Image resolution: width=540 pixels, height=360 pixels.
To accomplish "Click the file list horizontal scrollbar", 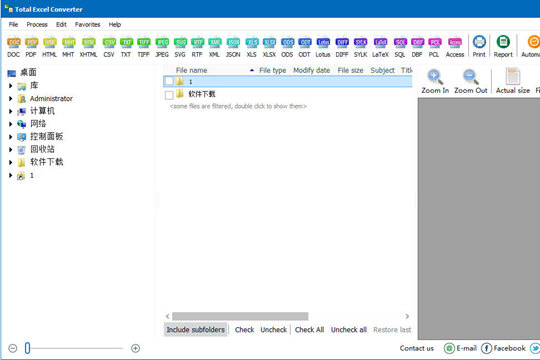I will click(x=240, y=316).
